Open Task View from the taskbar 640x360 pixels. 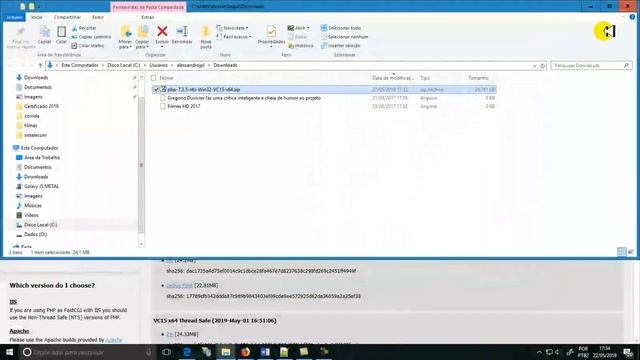click(166, 352)
